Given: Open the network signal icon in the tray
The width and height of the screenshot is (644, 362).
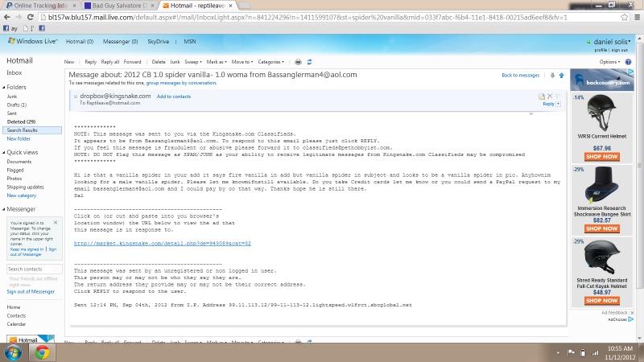Looking at the screenshot, I should 595,352.
